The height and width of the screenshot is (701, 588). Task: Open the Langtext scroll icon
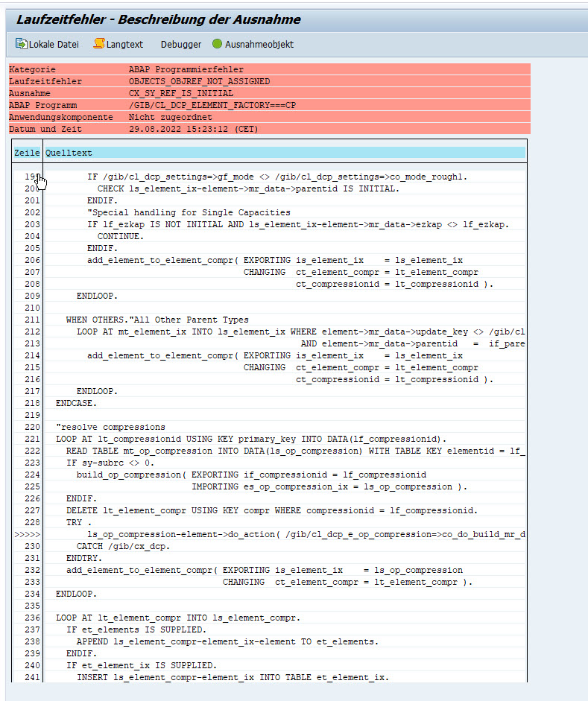(x=98, y=44)
